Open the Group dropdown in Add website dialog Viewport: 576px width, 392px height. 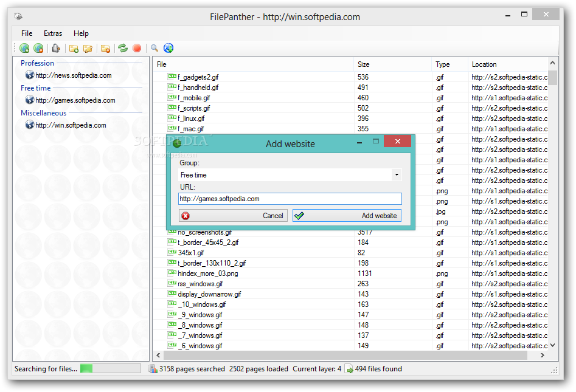pyautogui.click(x=397, y=174)
